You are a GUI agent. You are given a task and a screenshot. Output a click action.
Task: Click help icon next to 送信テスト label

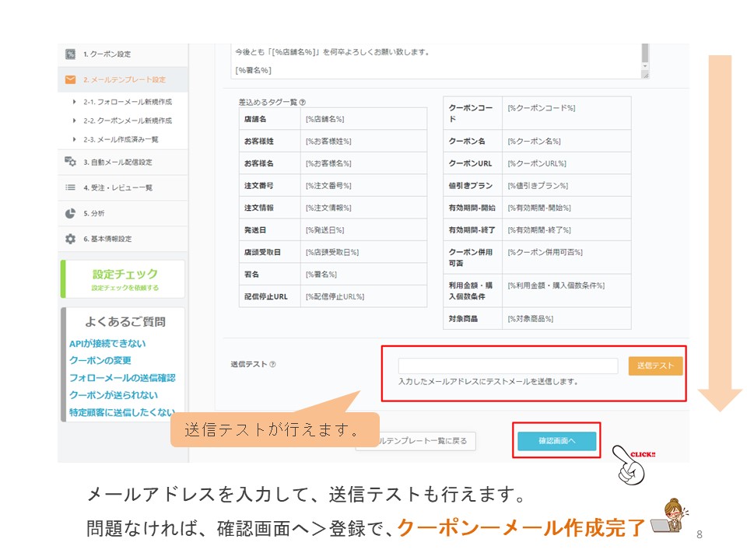point(272,365)
